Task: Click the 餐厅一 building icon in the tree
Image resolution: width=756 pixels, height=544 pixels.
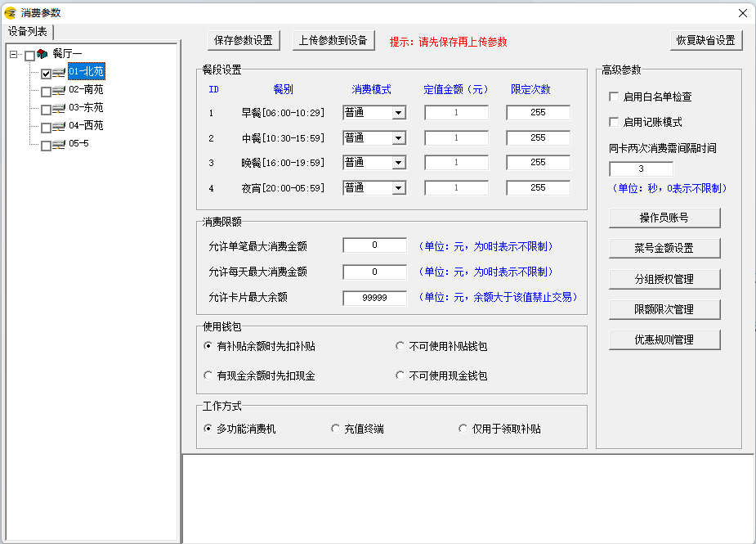Action: point(42,53)
